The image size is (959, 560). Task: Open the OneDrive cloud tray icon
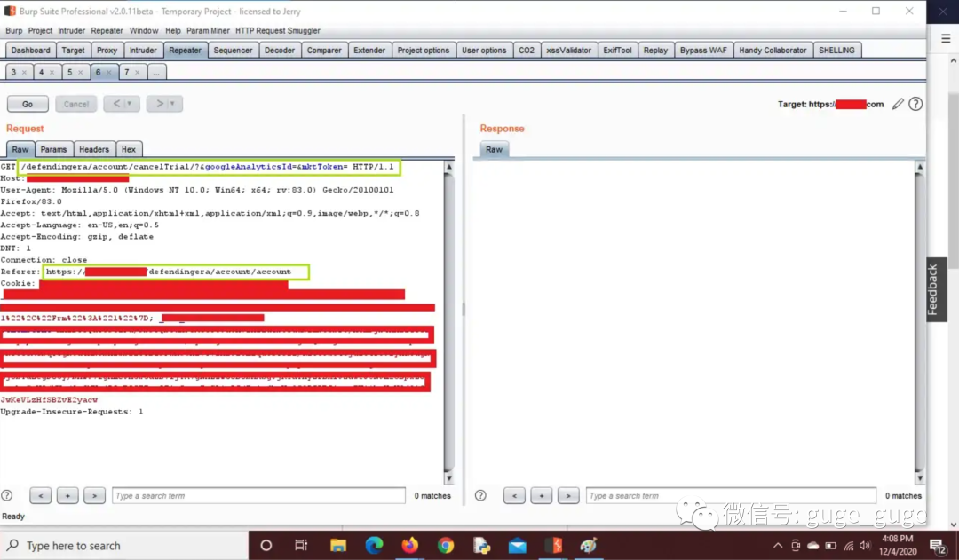pos(812,545)
